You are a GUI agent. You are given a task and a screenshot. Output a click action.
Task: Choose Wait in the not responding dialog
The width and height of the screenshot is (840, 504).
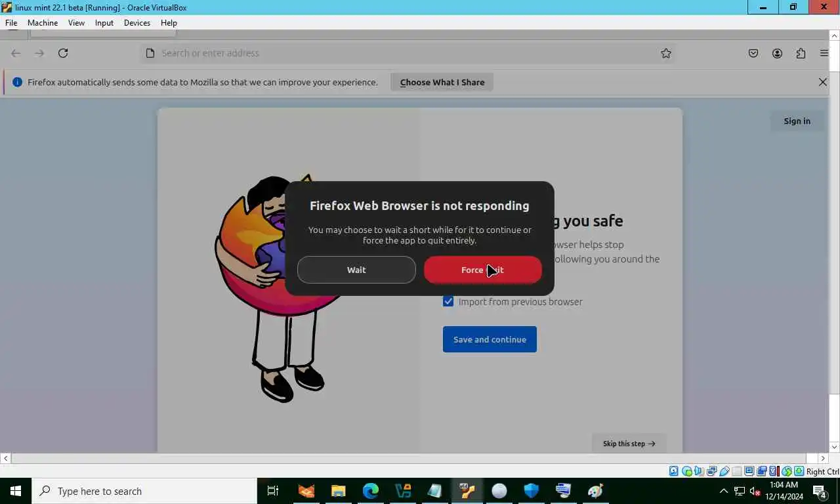(356, 270)
